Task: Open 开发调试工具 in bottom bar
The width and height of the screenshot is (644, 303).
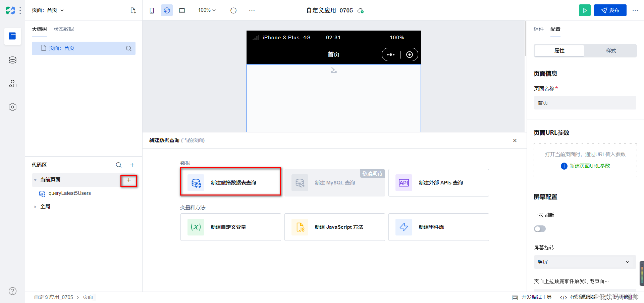Action: pos(532,297)
